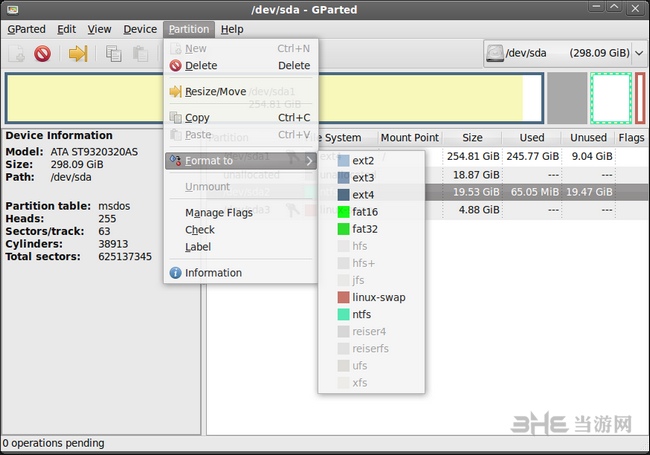Format partition to fat16
650x455 pixels.
coord(371,212)
